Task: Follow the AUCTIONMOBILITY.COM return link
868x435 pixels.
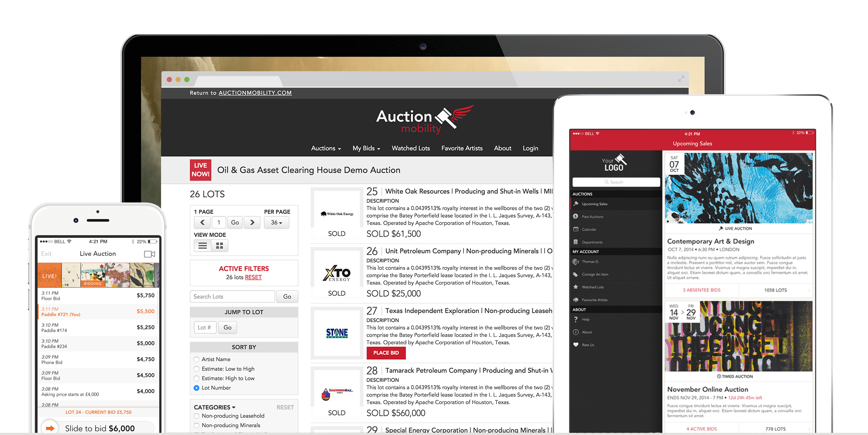Action: coord(255,93)
